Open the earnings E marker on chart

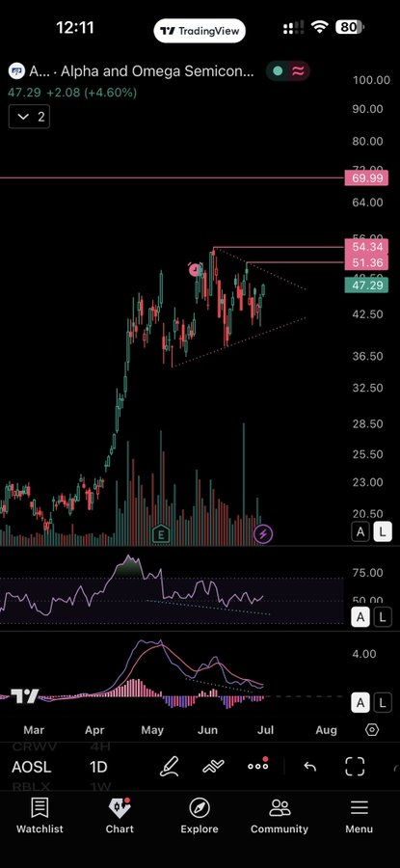[161, 534]
